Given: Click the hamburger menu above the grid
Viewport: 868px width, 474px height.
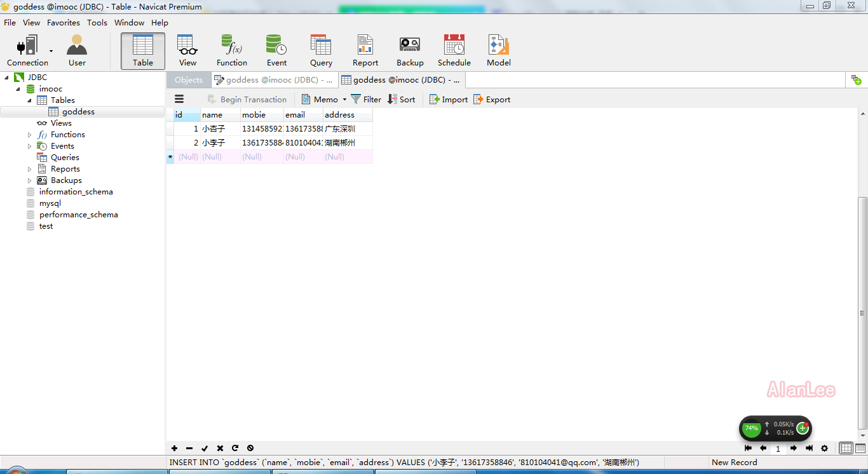Looking at the screenshot, I should tap(179, 99).
